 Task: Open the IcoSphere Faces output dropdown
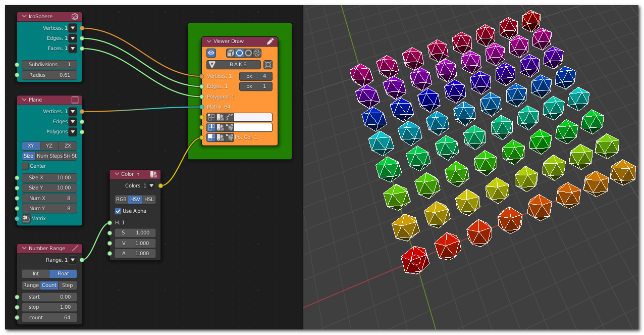coord(73,49)
